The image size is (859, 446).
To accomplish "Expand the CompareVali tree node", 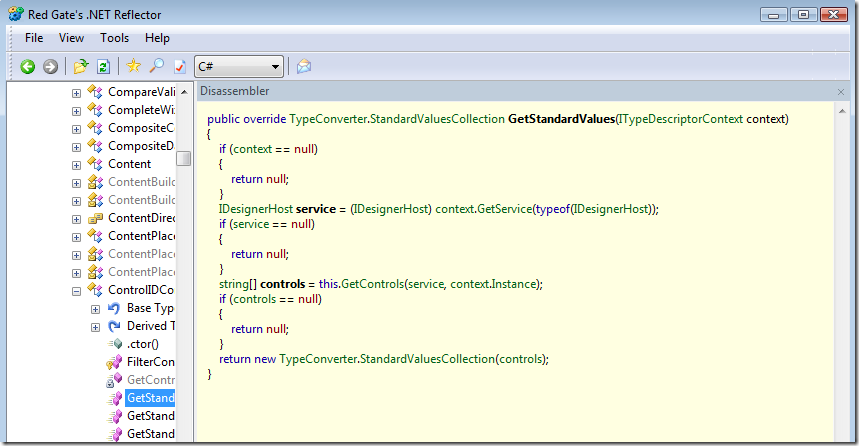I will point(76,93).
